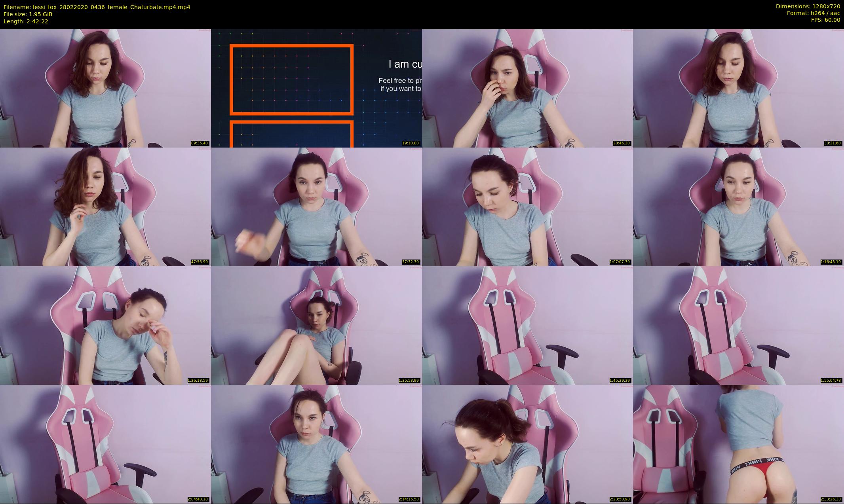Select the thumbnail timestamped 28:46.20
Image resolution: width=844 pixels, height=504 pixels.
527,88
